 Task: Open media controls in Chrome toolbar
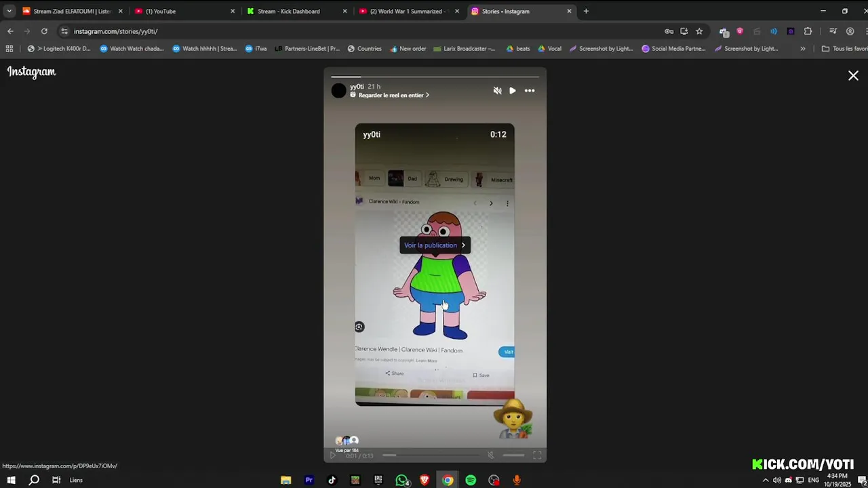click(x=833, y=31)
